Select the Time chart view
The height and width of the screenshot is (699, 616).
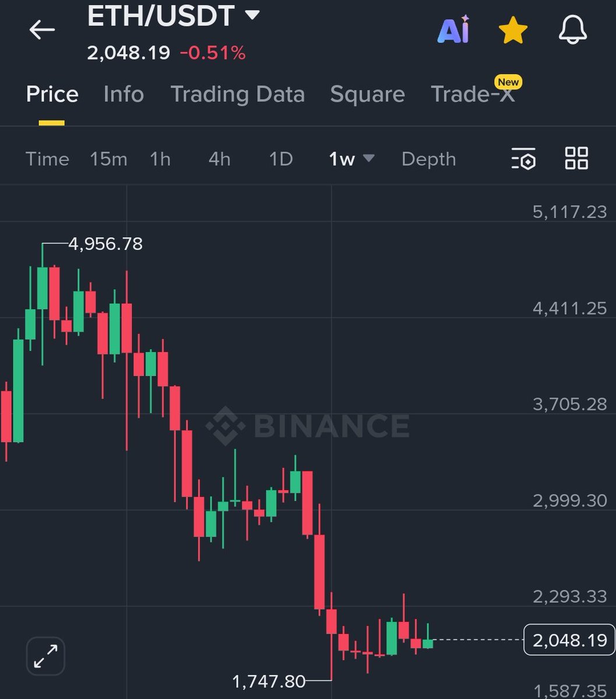[x=47, y=159]
